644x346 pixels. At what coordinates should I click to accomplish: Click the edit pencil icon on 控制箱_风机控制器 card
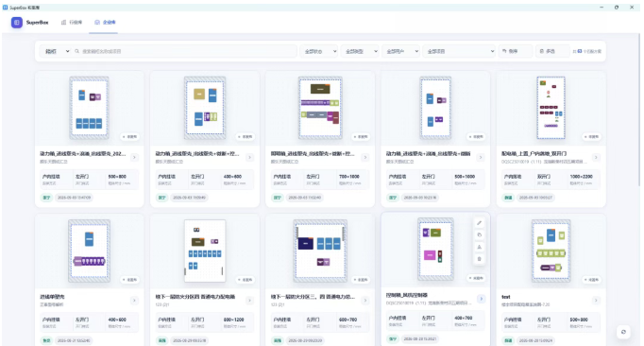tap(480, 222)
